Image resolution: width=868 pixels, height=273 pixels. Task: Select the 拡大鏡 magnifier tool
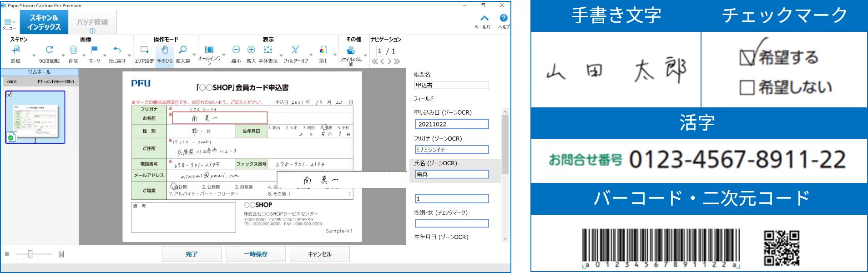(x=182, y=50)
